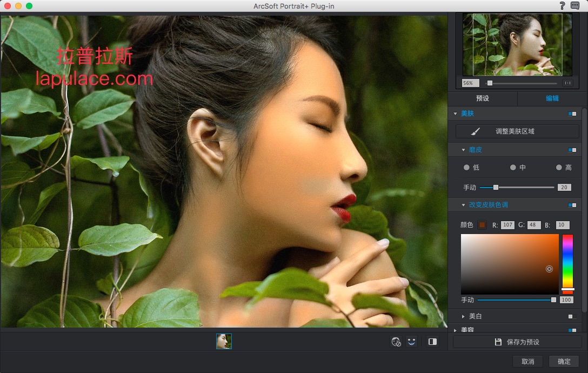The width and height of the screenshot is (588, 373).
Task: Collapse the 改变皮肤色调 section
Action: tap(463, 205)
